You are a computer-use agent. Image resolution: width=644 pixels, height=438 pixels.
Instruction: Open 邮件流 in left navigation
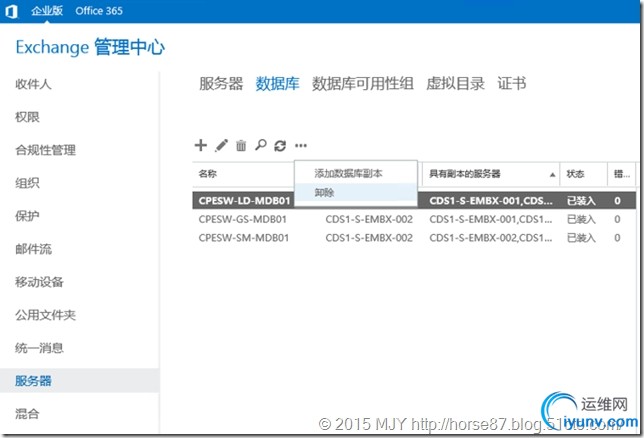coord(33,249)
